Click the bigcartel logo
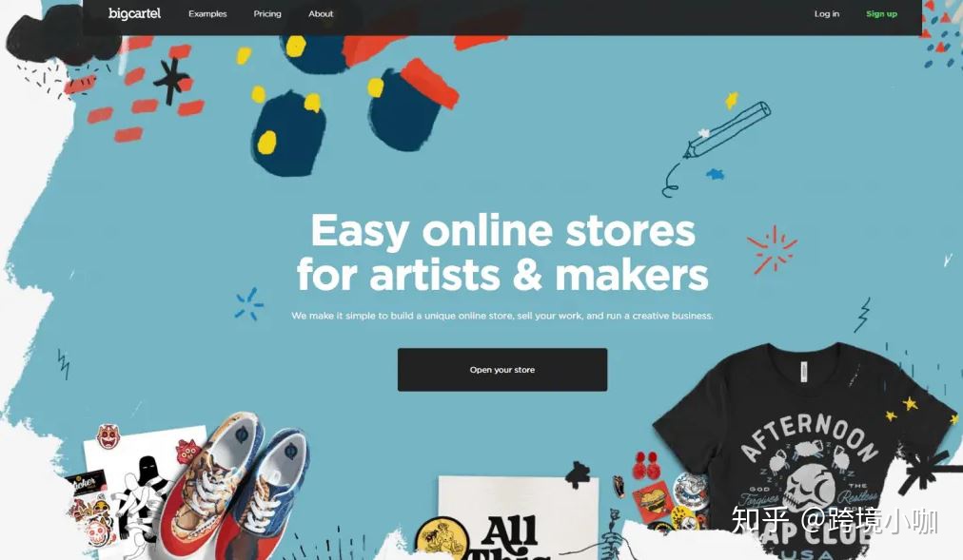Viewport: 963px width, 560px height. 134,13
